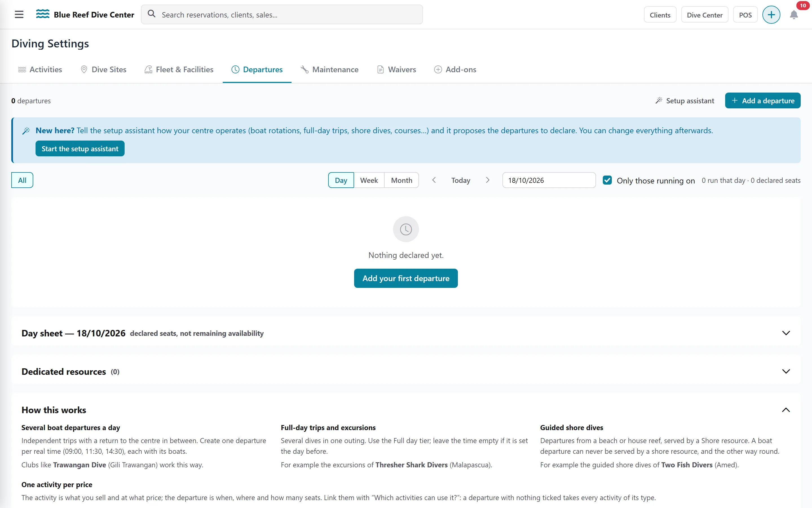
Task: Focus the search reservations field
Action: pos(281,14)
